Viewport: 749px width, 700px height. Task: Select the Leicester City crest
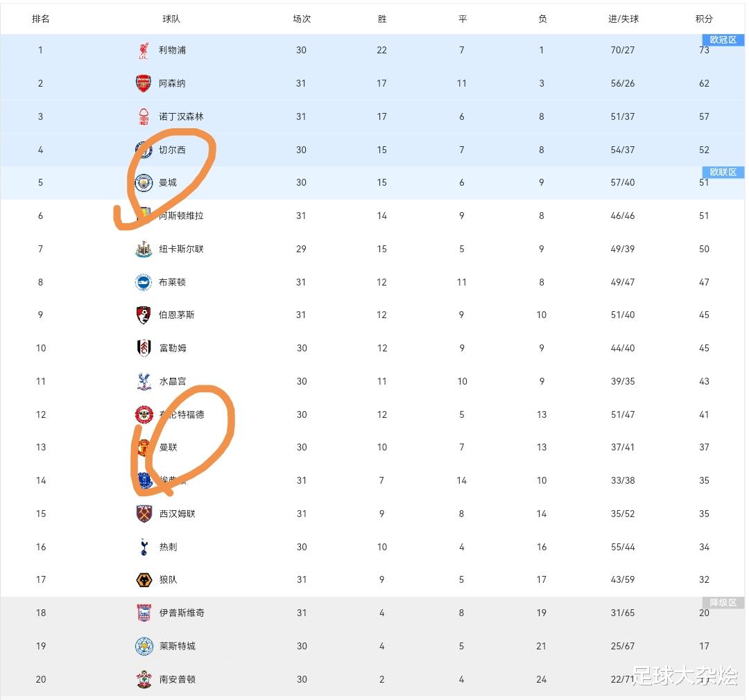tap(144, 646)
